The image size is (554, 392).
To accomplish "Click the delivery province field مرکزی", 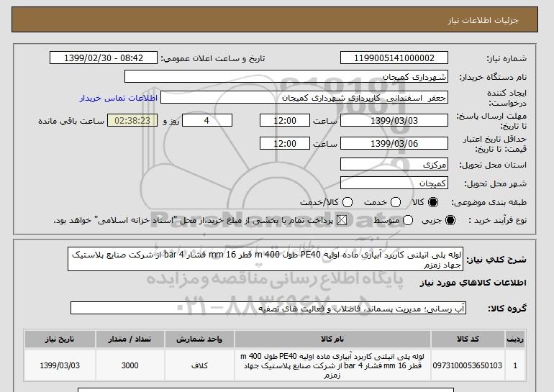I will point(394,165).
